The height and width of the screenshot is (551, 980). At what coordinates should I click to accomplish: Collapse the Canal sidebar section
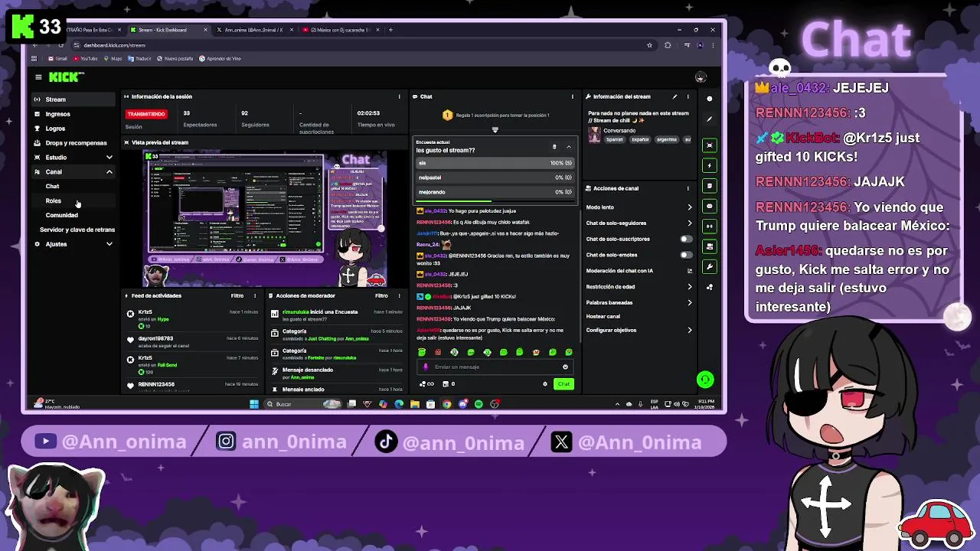[x=109, y=172]
